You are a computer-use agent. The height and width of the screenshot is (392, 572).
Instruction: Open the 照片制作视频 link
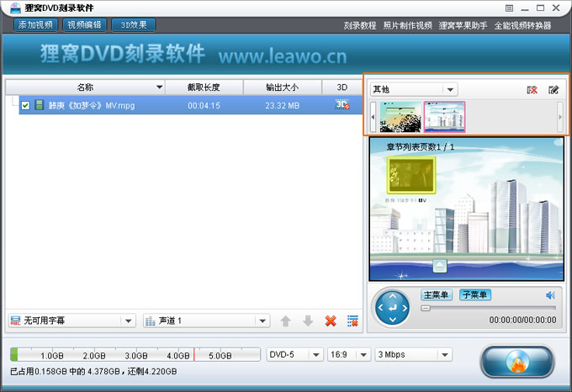click(407, 25)
